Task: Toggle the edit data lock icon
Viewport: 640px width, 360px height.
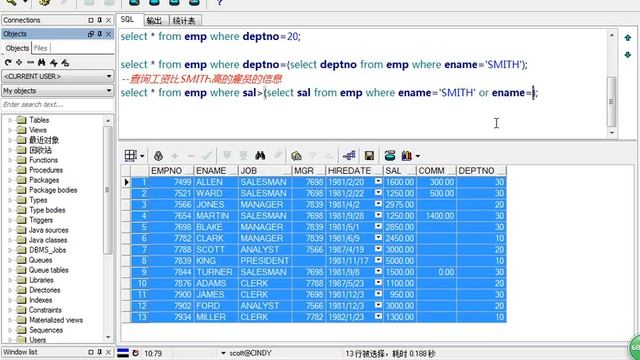Action: tap(158, 156)
